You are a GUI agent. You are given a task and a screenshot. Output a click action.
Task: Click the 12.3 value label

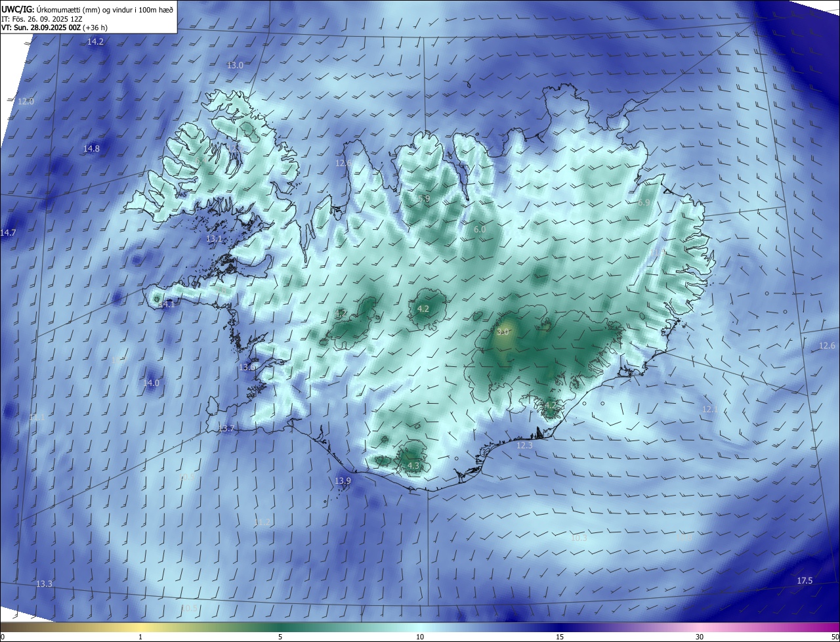524,444
